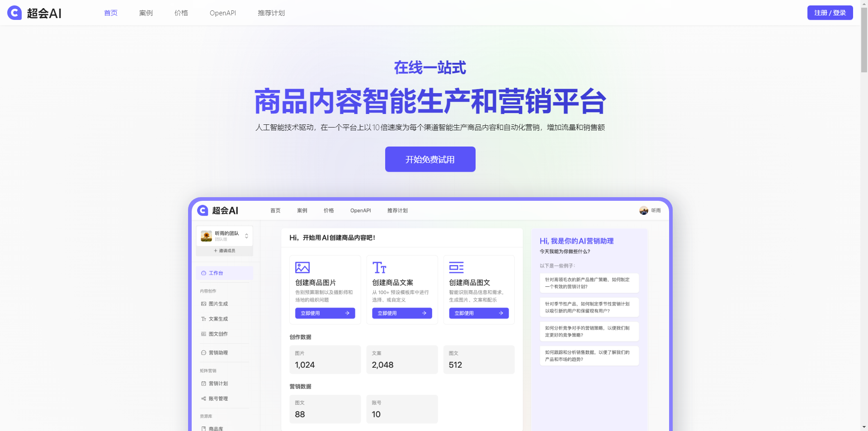Click the 商品库 sidebar icon
The image size is (868, 431).
pos(203,428)
